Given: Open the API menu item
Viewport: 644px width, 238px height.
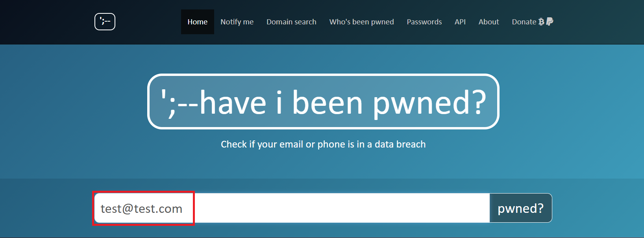Looking at the screenshot, I should tap(460, 22).
